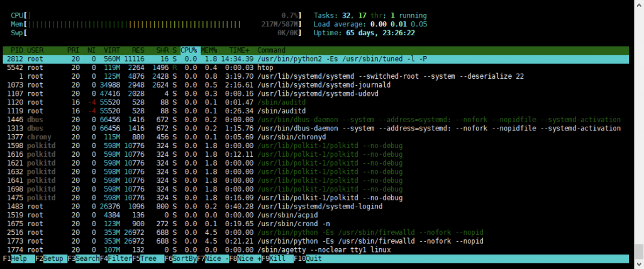Click the F1 Help function button
Image resolution: width=644 pixels, height=269 pixels.
pos(18,259)
